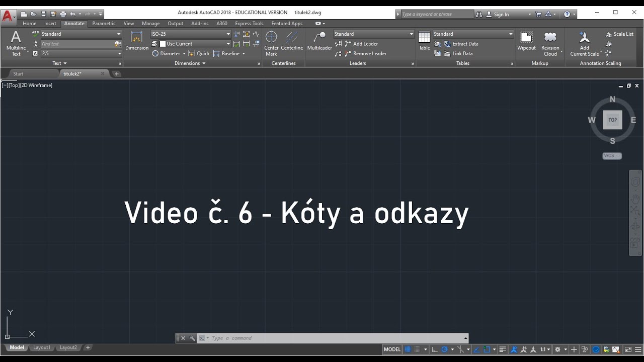644x362 pixels.
Task: Click Sign In
Action: pos(497,14)
